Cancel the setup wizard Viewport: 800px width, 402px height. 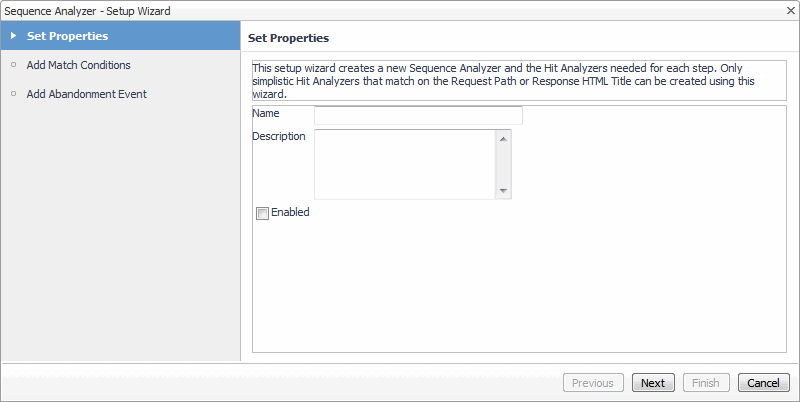pyautogui.click(x=764, y=383)
